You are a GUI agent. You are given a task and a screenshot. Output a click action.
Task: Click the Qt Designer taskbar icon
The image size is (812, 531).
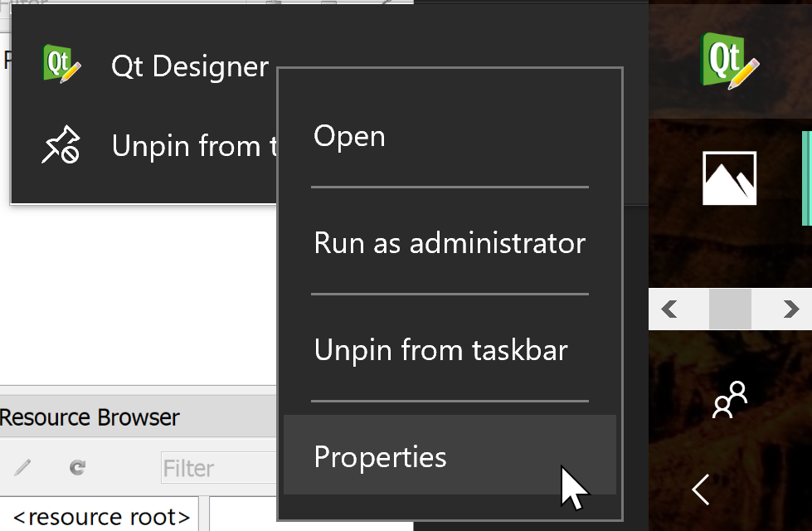tap(729, 61)
